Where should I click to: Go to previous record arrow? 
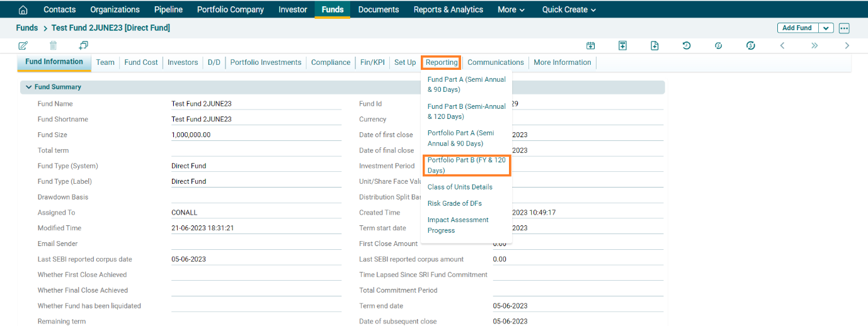point(782,45)
